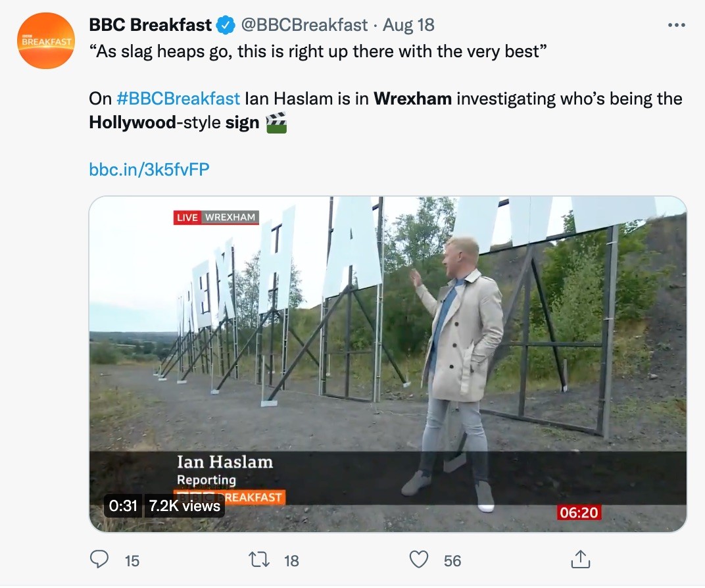Open the Aug 18 tweet timestamp
The image size is (705, 588).
pos(408,26)
